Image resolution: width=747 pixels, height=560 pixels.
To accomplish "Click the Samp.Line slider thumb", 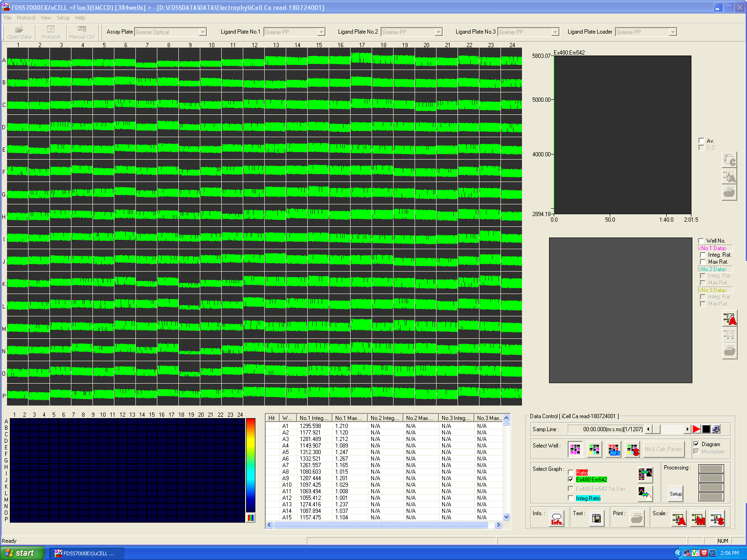I will point(656,429).
